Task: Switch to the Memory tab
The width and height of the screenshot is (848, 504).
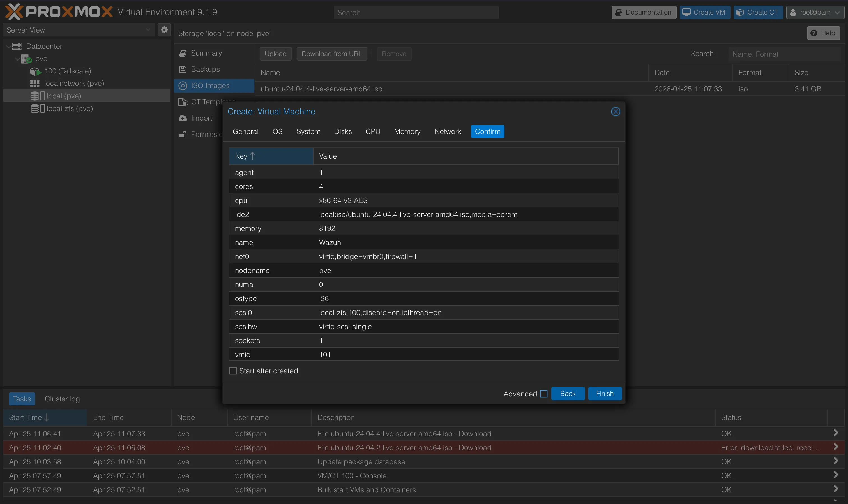Action: [407, 131]
